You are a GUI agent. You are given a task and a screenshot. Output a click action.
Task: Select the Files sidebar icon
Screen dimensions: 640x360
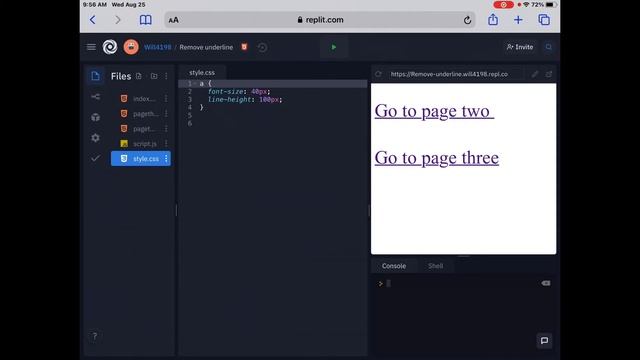[x=96, y=76]
